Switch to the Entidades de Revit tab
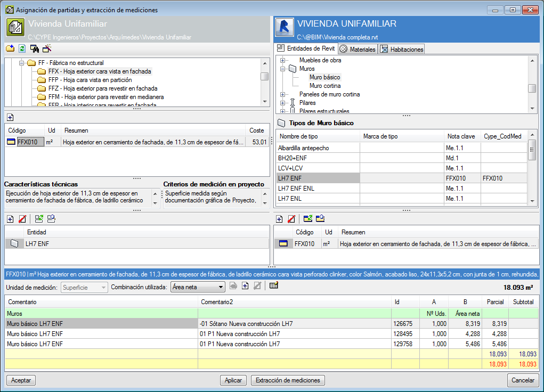Screen dimensions: 544x392 [x=306, y=48]
